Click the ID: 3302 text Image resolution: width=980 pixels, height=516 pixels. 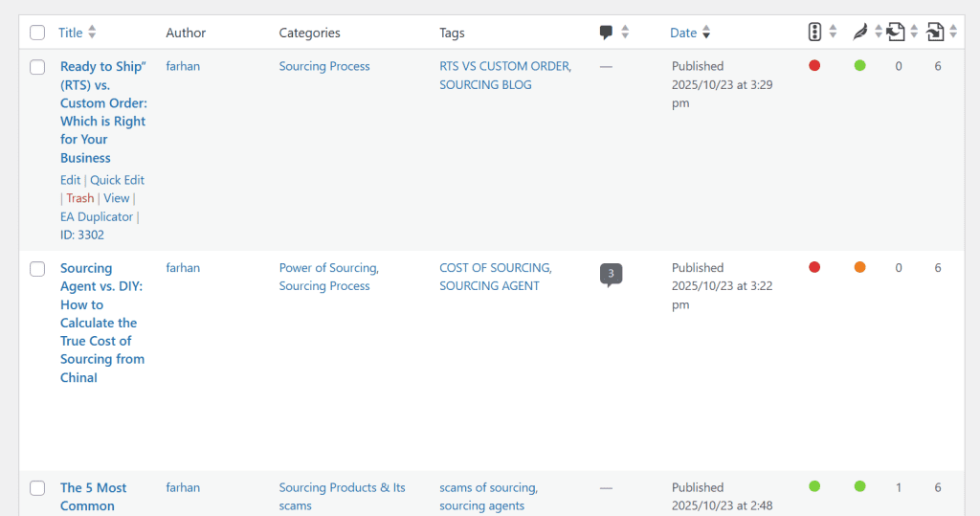point(82,236)
